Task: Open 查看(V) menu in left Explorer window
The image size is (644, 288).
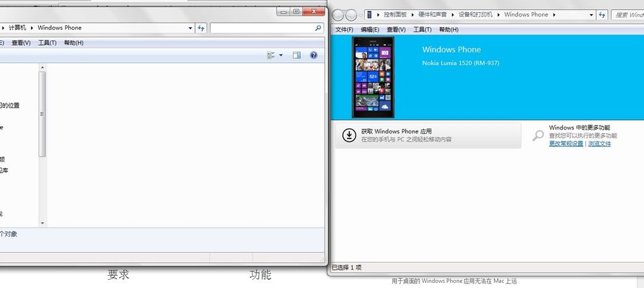Action: [21, 43]
